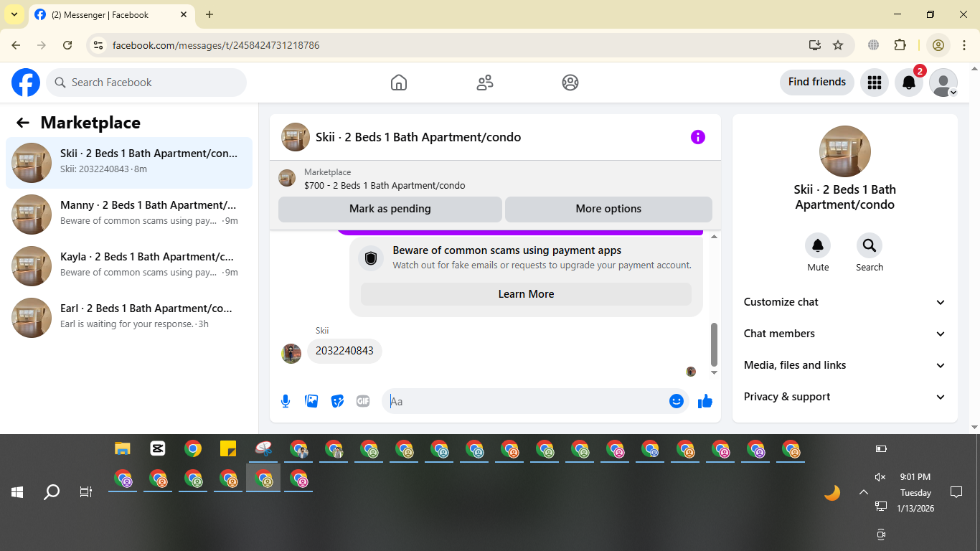Click Find friends button
980x551 pixels.
[x=817, y=82]
